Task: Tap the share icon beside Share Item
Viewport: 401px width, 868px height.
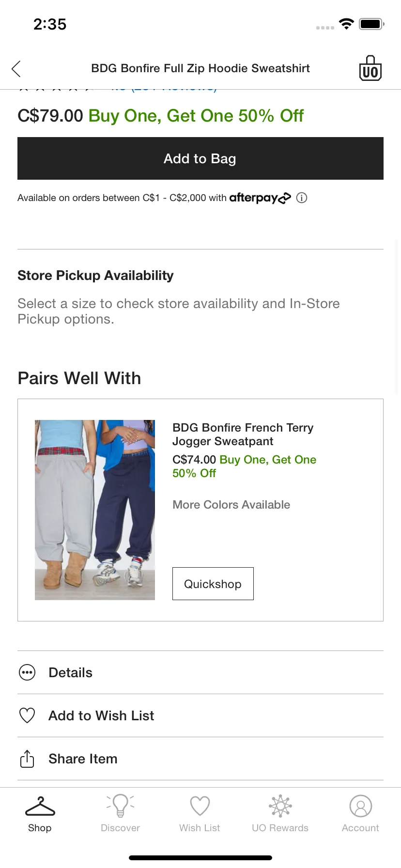Action: click(27, 759)
